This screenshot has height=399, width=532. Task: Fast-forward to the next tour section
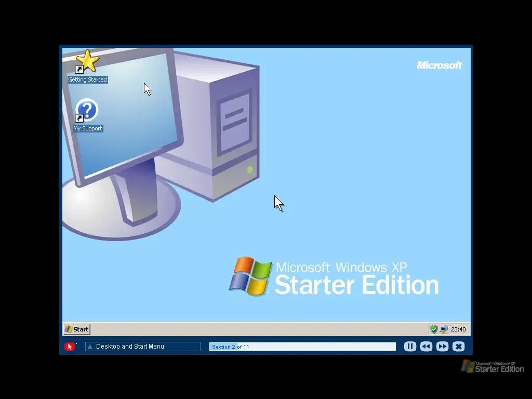(442, 347)
